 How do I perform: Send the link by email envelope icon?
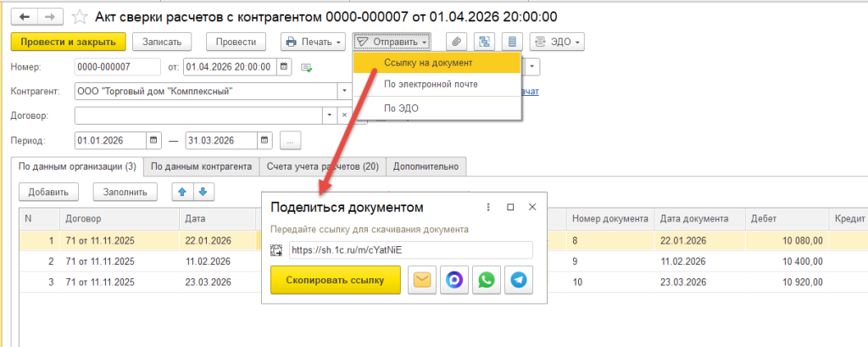[422, 280]
